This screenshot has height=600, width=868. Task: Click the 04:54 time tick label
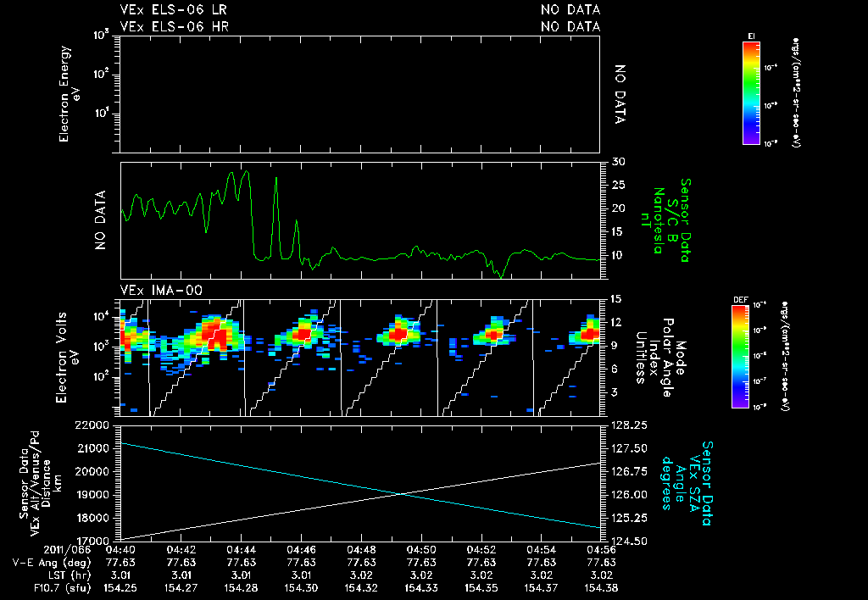point(542,550)
